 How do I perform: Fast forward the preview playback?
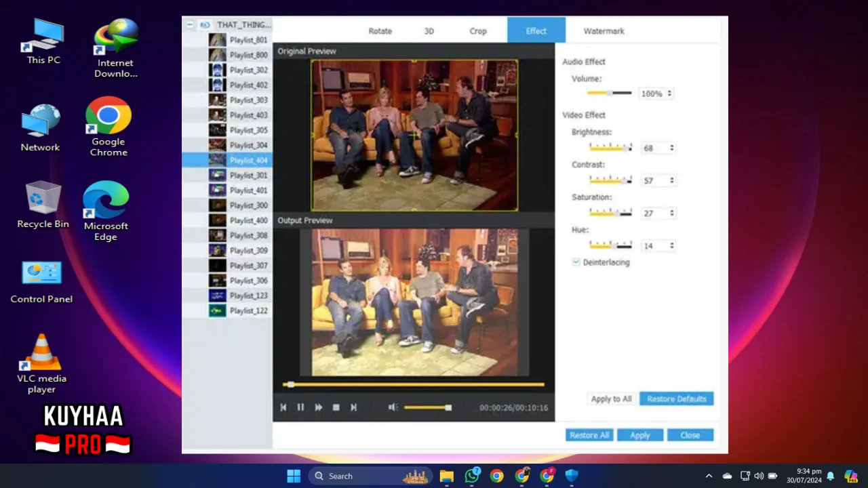tap(318, 407)
